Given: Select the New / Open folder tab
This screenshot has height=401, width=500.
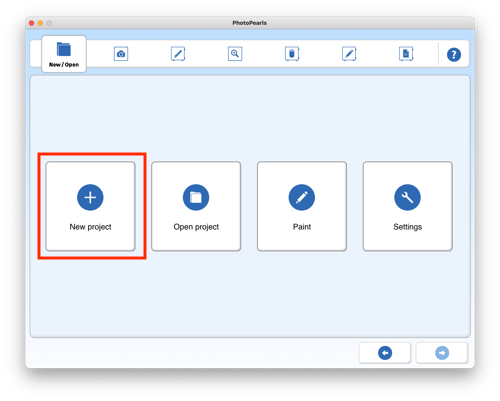Looking at the screenshot, I should [64, 54].
